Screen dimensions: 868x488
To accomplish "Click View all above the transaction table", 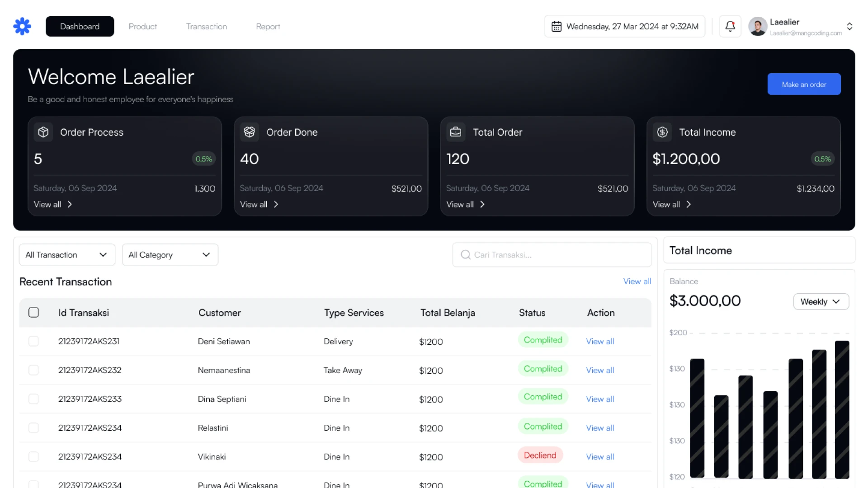I will click(x=637, y=281).
